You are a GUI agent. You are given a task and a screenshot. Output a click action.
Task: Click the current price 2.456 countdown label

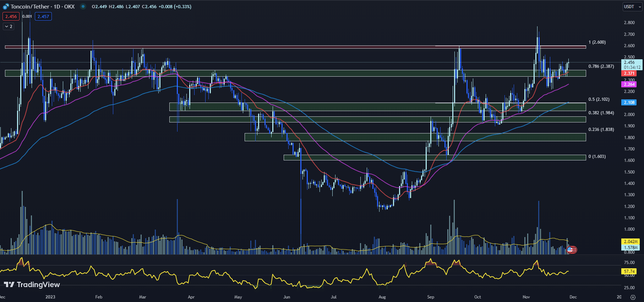point(632,65)
